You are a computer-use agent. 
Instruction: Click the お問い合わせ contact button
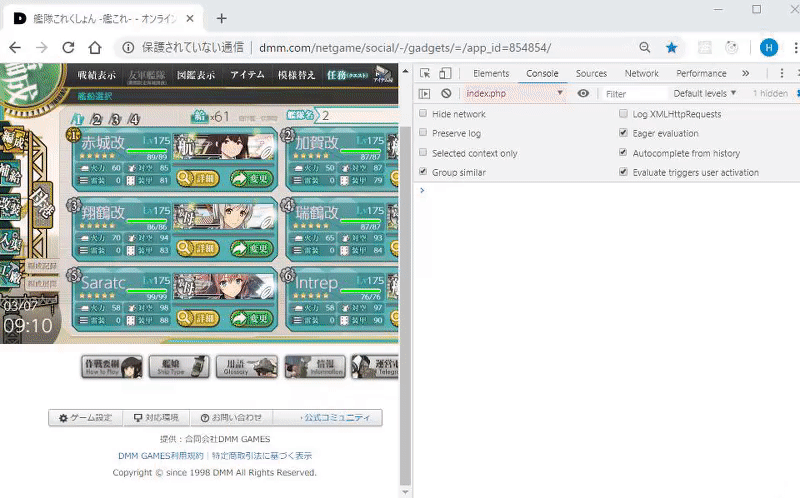[231, 417]
